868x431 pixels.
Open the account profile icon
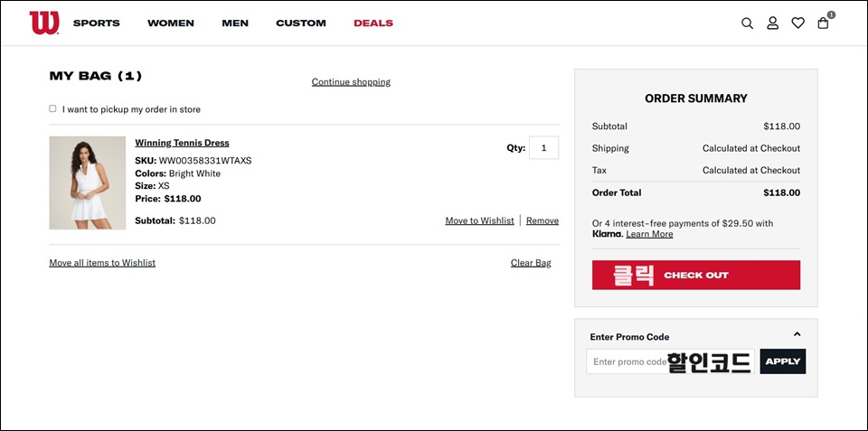[x=772, y=23]
